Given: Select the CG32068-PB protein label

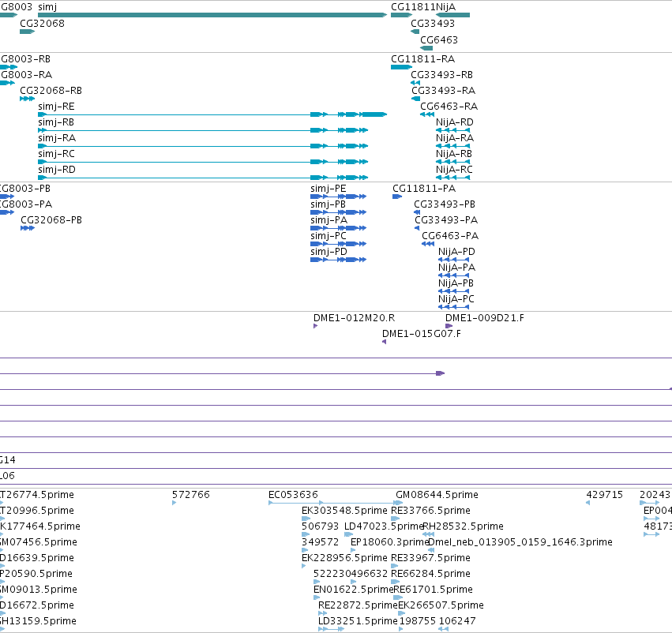Looking at the screenshot, I should (x=51, y=219).
